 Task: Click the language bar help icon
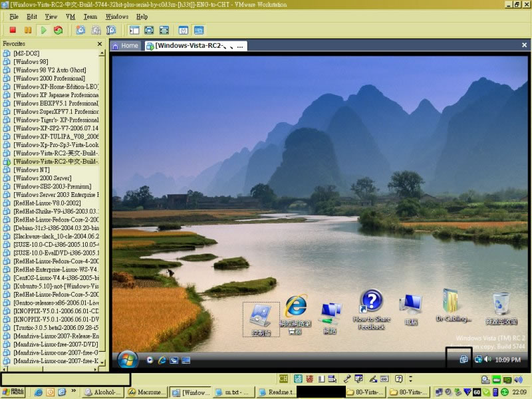coord(399,379)
